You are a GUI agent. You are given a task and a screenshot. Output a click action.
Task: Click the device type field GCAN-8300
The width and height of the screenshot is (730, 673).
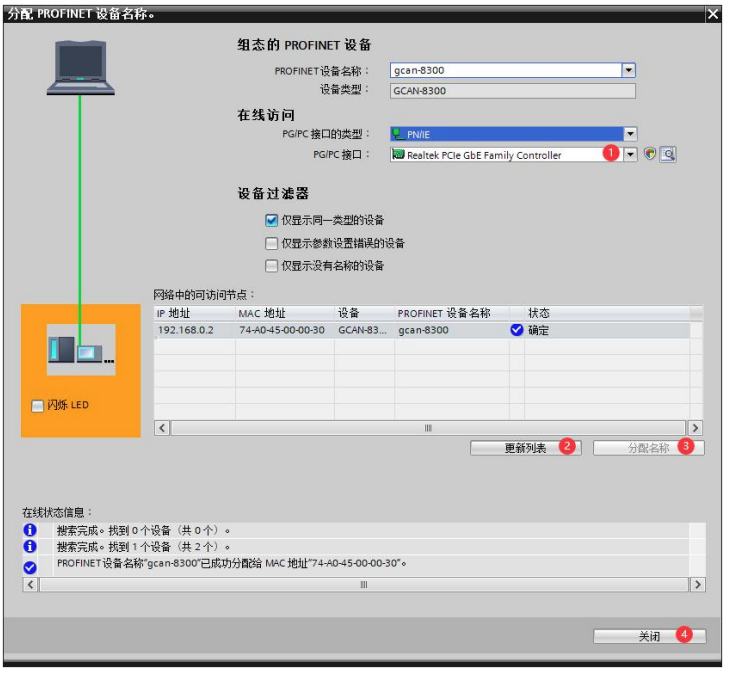click(513, 91)
